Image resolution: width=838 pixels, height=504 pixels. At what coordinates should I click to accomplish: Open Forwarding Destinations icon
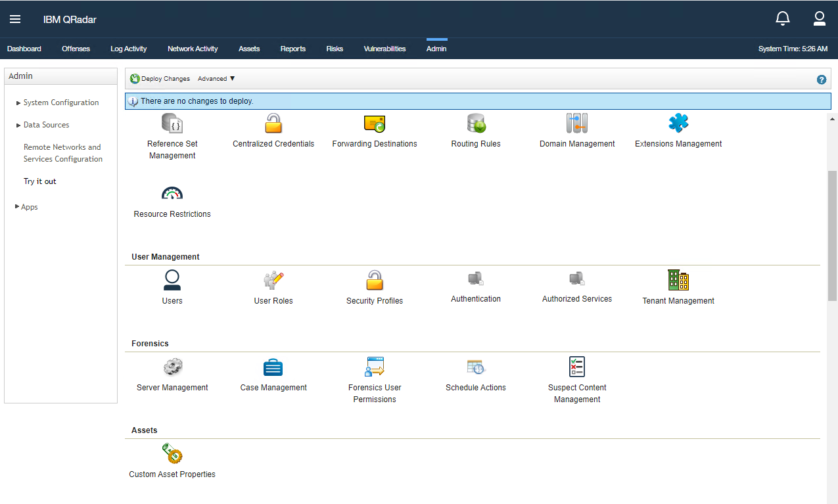click(375, 123)
